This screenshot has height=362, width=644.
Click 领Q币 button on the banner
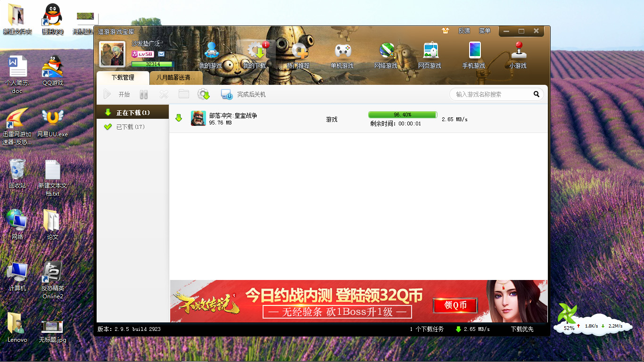click(x=455, y=305)
